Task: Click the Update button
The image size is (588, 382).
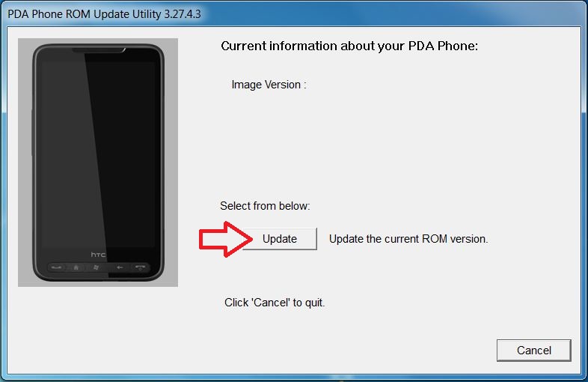Action: point(280,239)
